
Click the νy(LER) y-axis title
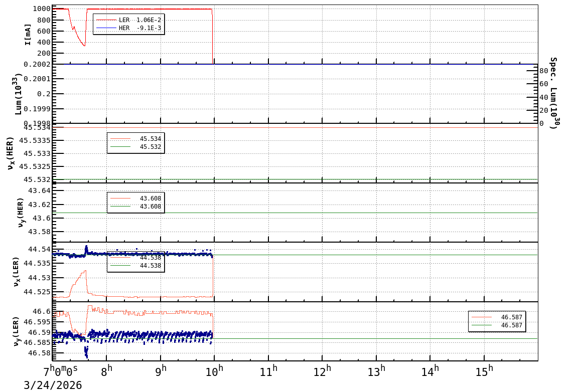[x=16, y=331]
